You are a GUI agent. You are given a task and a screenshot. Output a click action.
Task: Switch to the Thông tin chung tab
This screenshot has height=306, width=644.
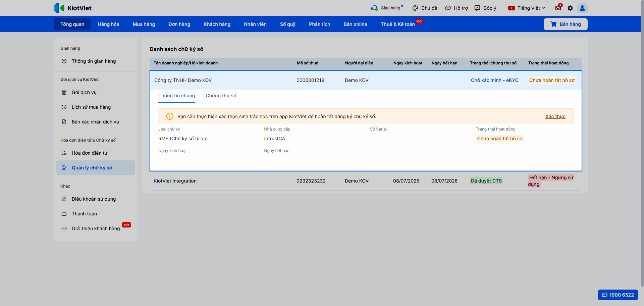coord(177,96)
